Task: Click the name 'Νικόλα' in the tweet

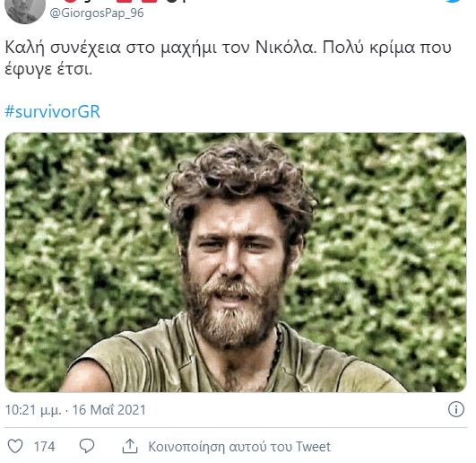Action: click(286, 47)
